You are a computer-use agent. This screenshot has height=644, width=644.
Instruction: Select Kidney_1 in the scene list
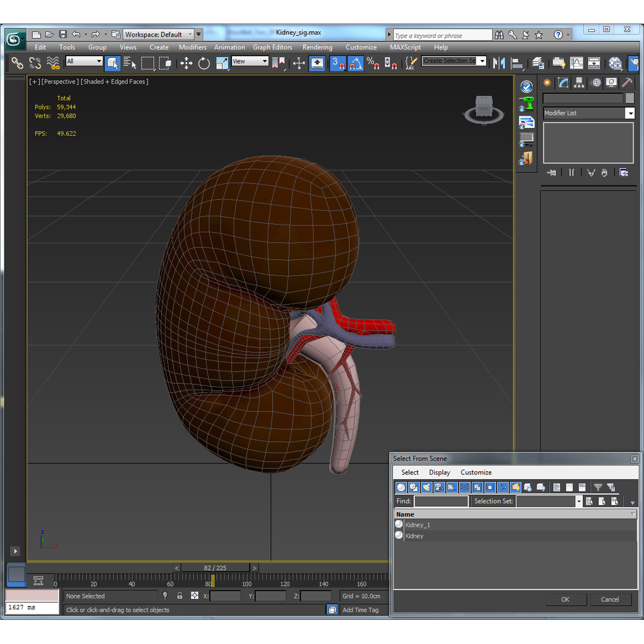418,524
